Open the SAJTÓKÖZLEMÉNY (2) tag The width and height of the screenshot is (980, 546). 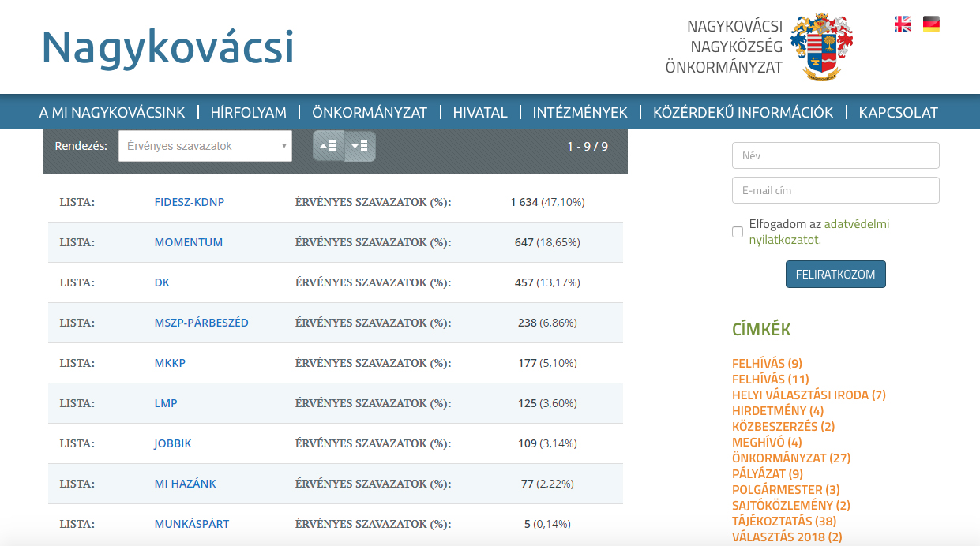[791, 506]
